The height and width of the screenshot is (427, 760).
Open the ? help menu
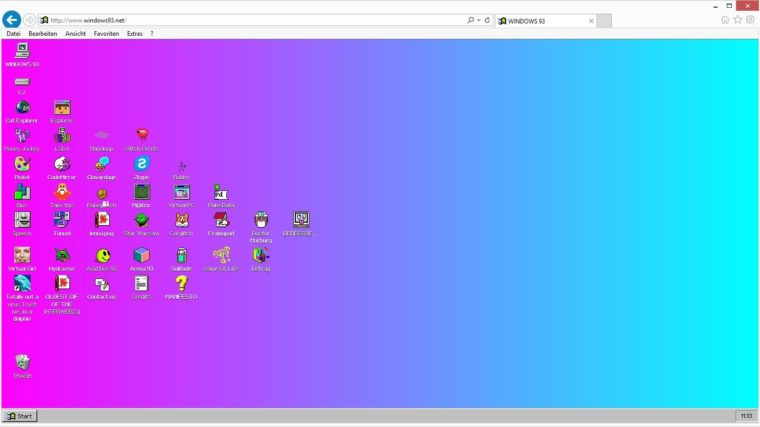[x=152, y=33]
